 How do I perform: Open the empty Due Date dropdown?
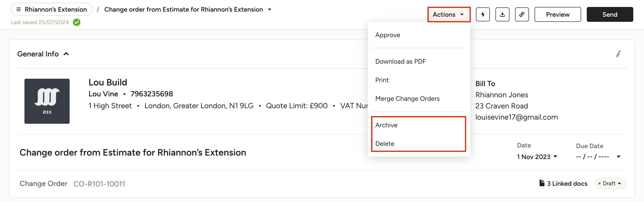(x=598, y=157)
